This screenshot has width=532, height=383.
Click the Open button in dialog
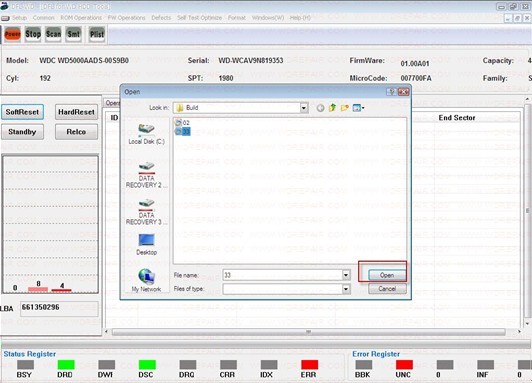pyautogui.click(x=387, y=275)
